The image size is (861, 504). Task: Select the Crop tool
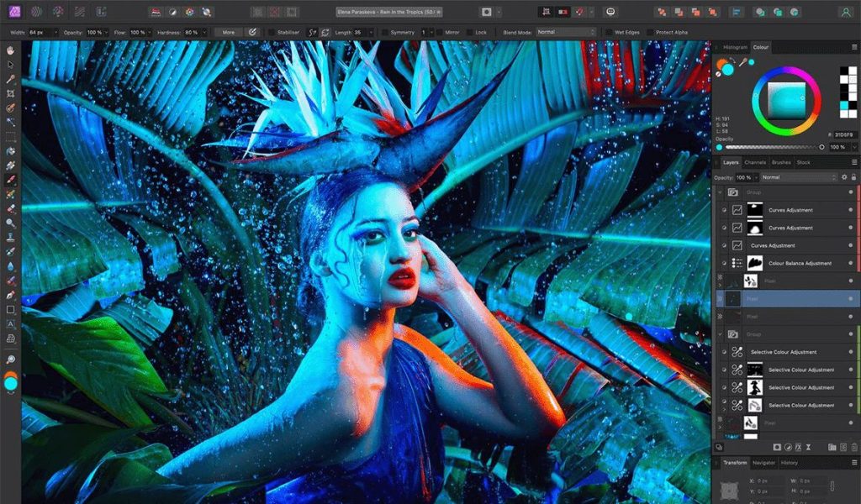[10, 94]
